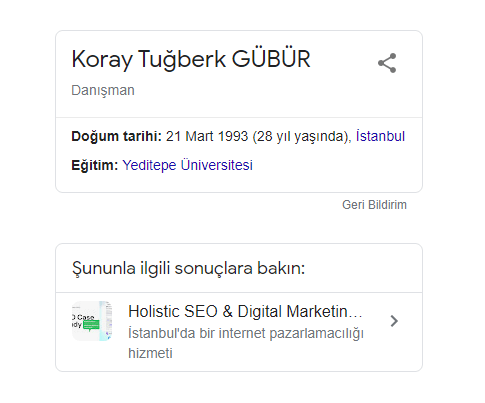Click the Eğitim label

tap(95, 165)
